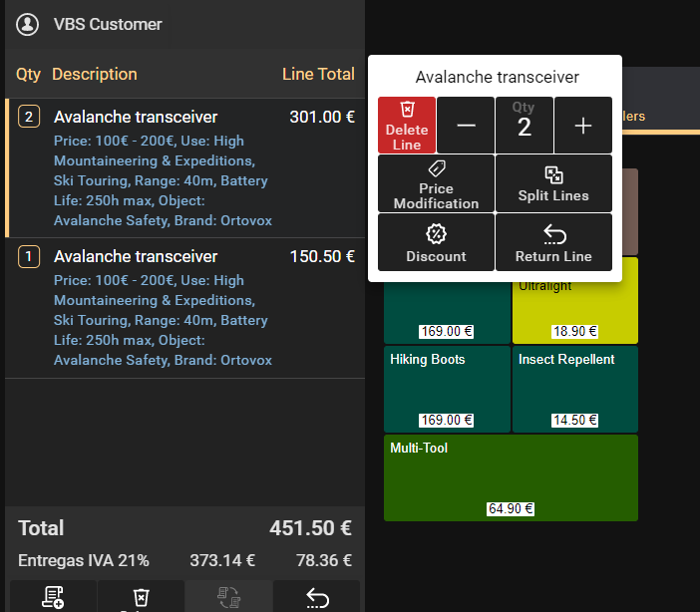
Task: Open Price Modification for the line
Action: point(436,183)
